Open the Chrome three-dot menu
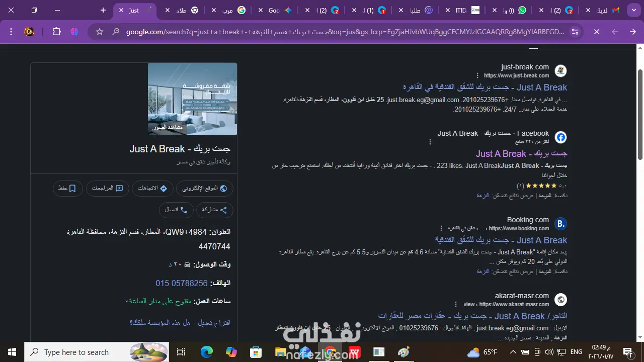The width and height of the screenshot is (644, 362). point(11,32)
